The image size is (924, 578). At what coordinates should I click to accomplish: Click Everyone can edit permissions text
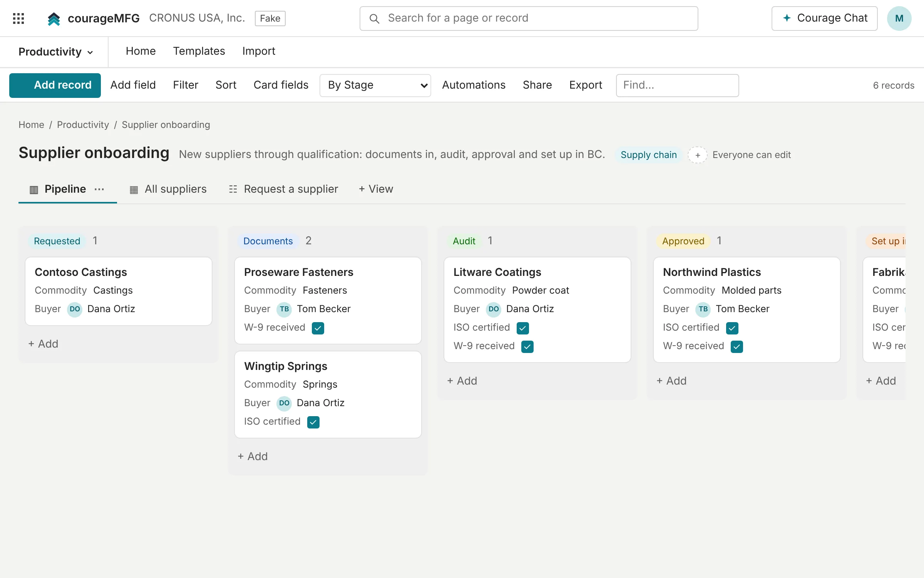coord(752,155)
